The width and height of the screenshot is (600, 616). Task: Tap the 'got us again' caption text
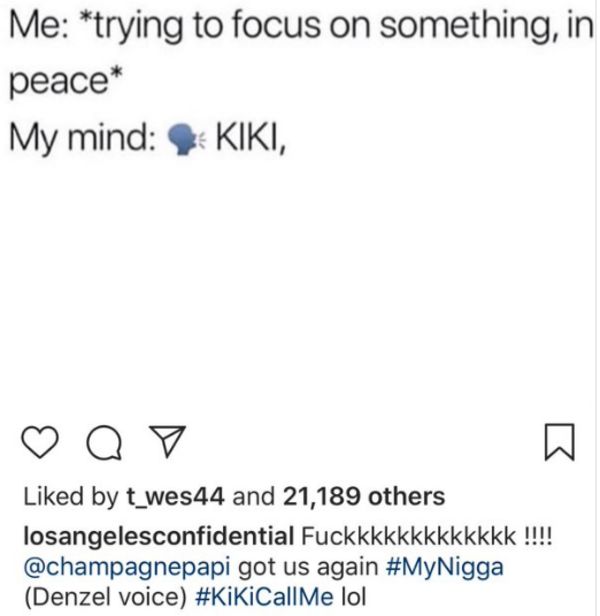pyautogui.click(x=308, y=568)
